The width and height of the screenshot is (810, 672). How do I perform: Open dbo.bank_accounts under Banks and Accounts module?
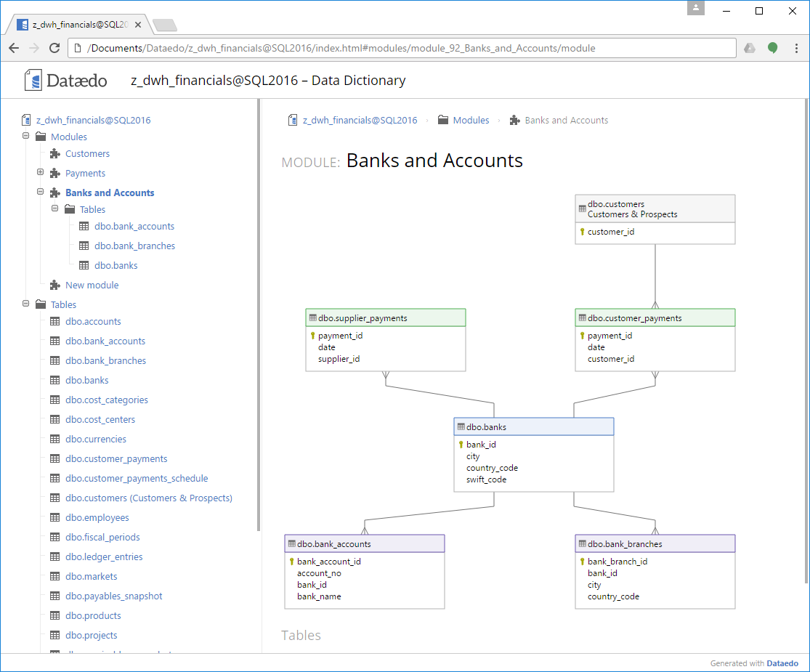(x=134, y=226)
